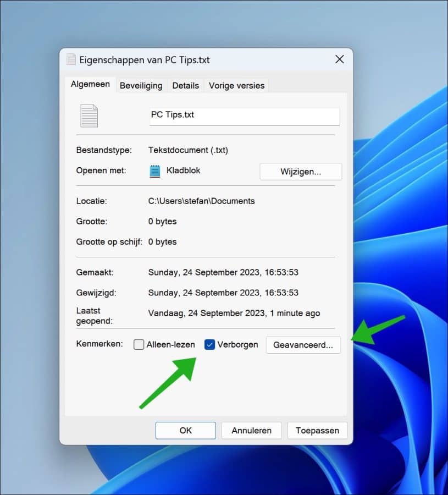Click the Kladblok app name text

(183, 170)
